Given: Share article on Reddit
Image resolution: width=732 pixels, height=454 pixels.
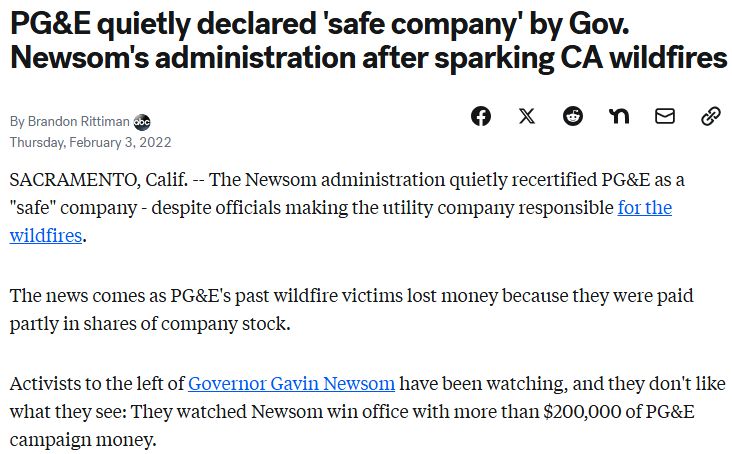Looking at the screenshot, I should (x=573, y=116).
